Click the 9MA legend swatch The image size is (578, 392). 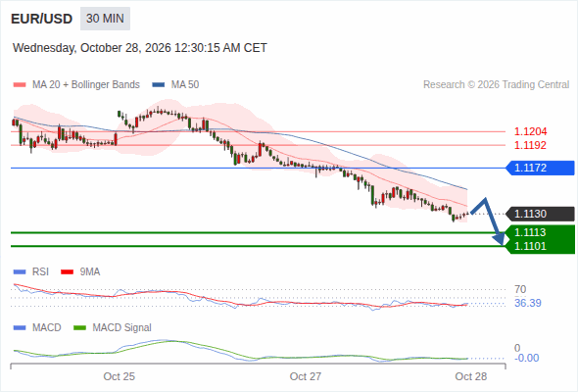tap(67, 272)
